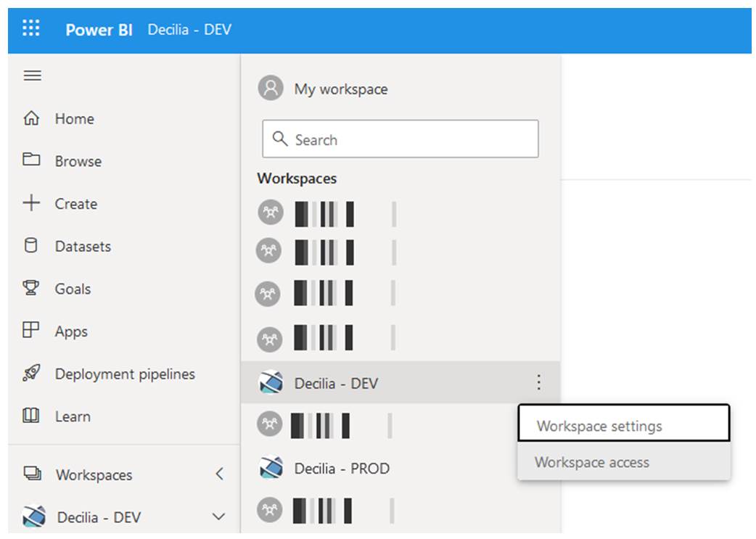Click the Deployment pipelines rocket icon
The width and height of the screenshot is (756, 539).
(x=31, y=373)
